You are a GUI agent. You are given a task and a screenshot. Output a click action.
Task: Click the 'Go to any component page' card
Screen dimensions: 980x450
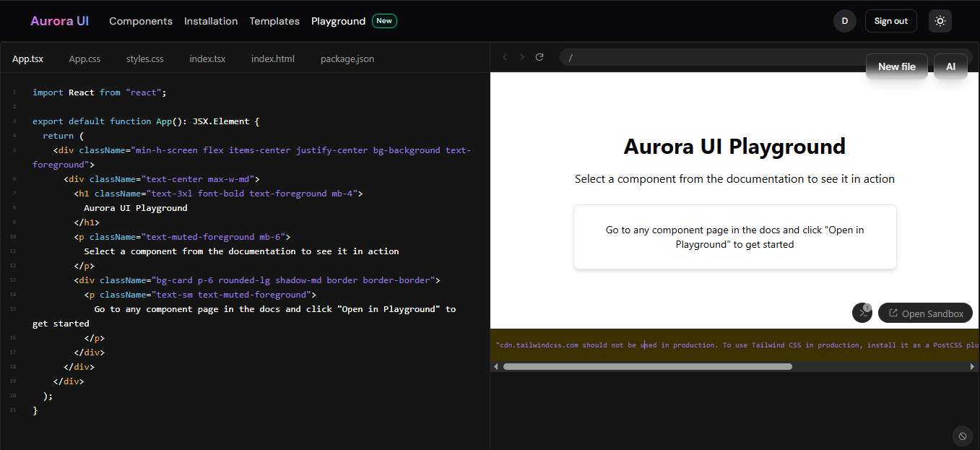click(734, 237)
